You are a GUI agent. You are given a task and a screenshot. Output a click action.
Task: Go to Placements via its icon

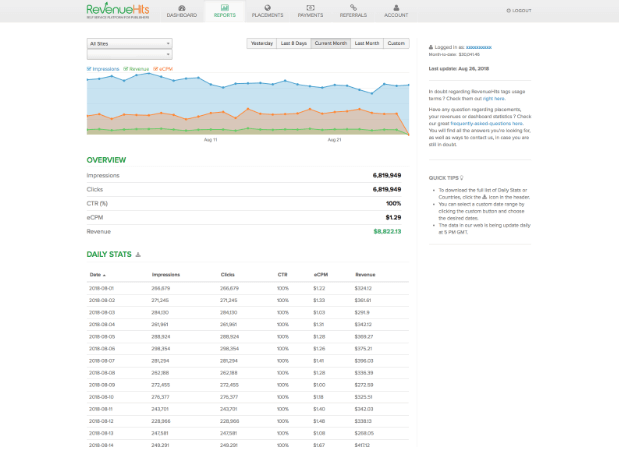(x=267, y=8)
